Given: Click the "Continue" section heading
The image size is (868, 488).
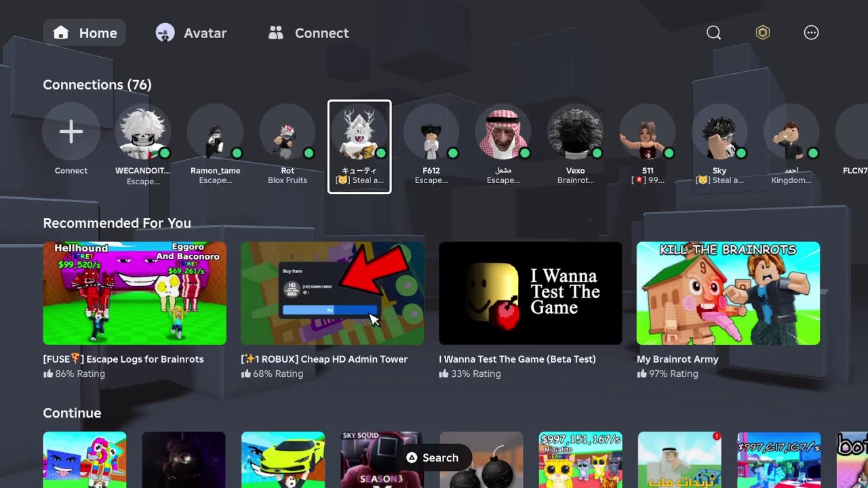Looking at the screenshot, I should click(72, 413).
